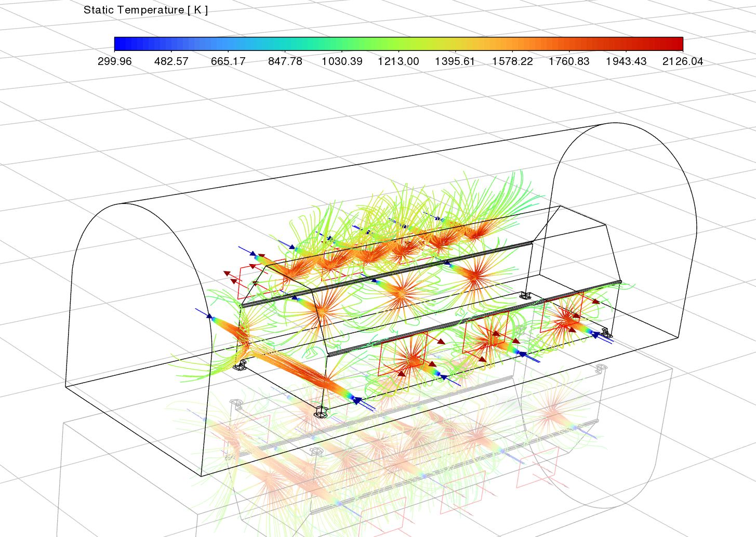Click the 482.57 legend tick label
This screenshot has width=756, height=537.
pos(171,61)
